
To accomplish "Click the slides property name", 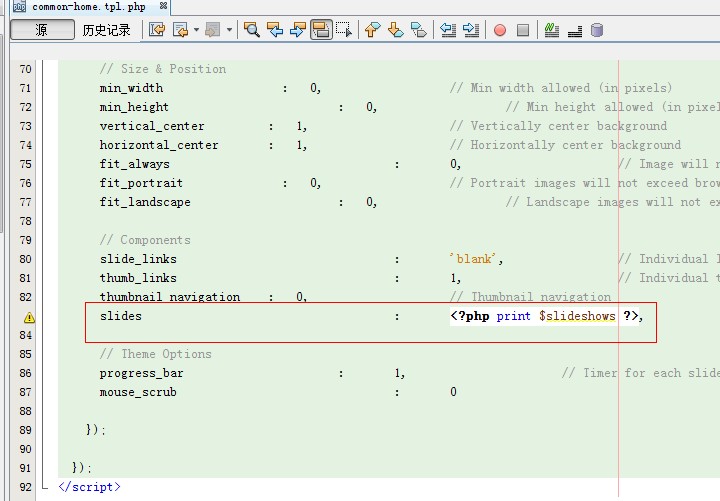I will coord(121,316).
